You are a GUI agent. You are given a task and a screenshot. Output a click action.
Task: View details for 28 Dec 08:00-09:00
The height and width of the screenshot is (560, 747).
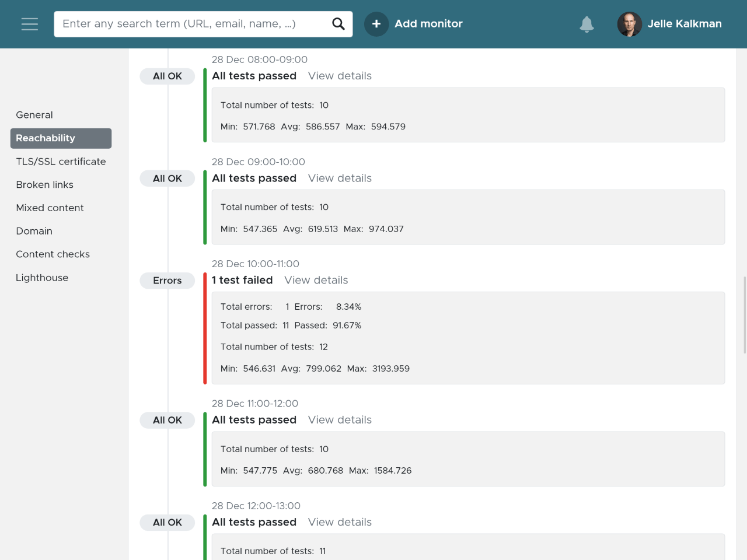tap(340, 76)
